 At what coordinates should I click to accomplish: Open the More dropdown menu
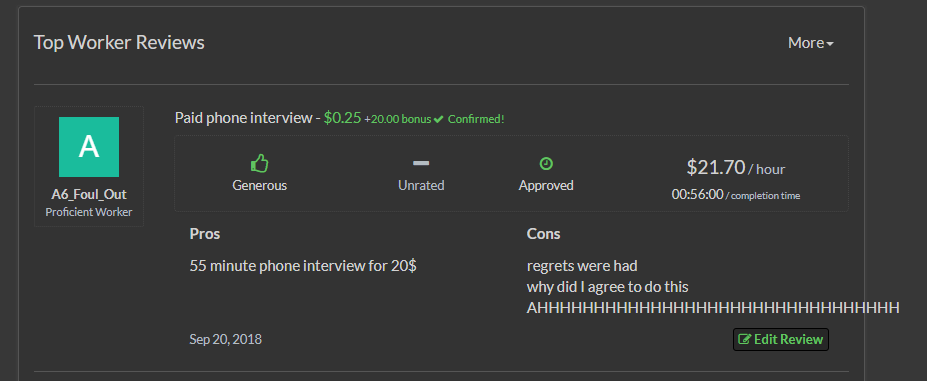click(x=811, y=43)
